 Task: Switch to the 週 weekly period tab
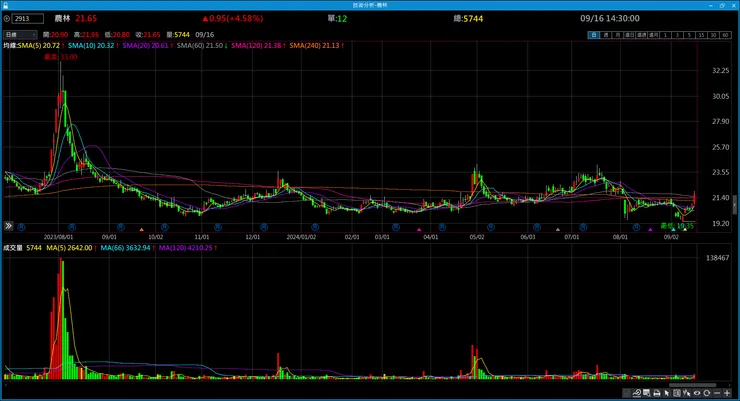[x=606, y=35]
